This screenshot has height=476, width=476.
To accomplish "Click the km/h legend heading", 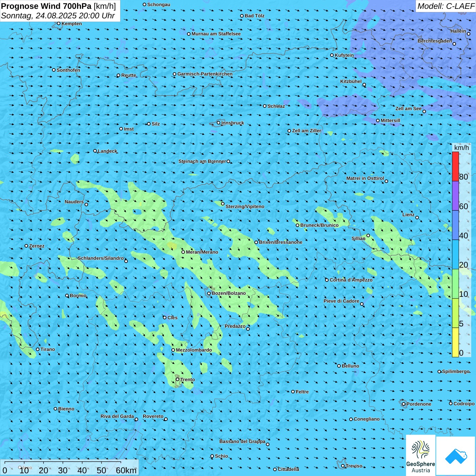I will coord(461,148).
